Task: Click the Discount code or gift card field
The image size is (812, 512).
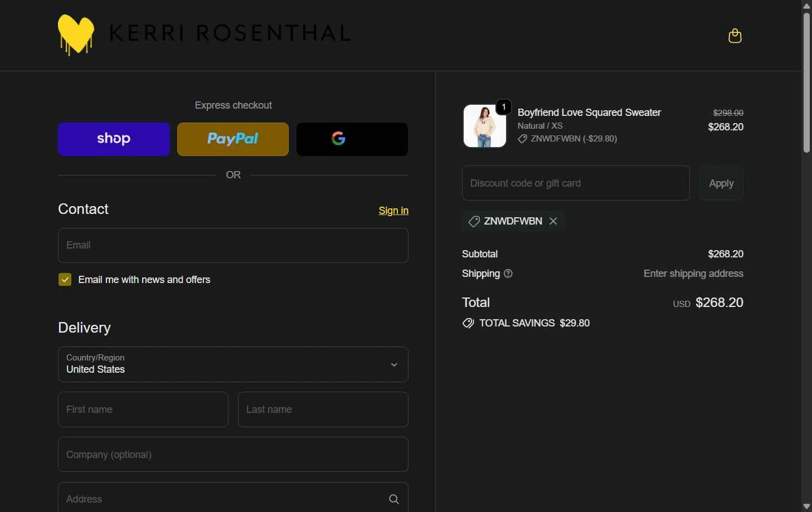Action: (x=576, y=183)
